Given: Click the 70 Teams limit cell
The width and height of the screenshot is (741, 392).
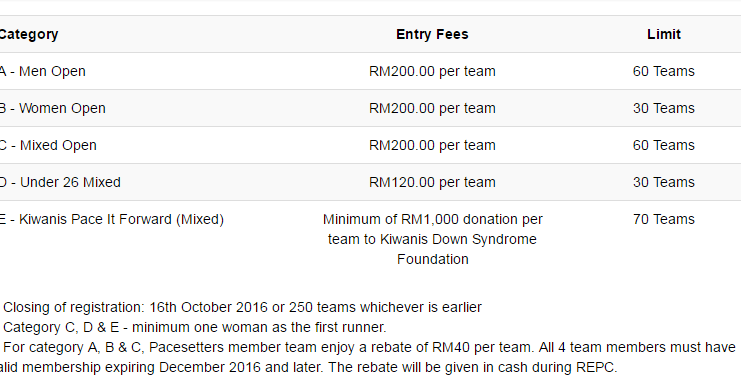Looking at the screenshot, I should [x=663, y=219].
